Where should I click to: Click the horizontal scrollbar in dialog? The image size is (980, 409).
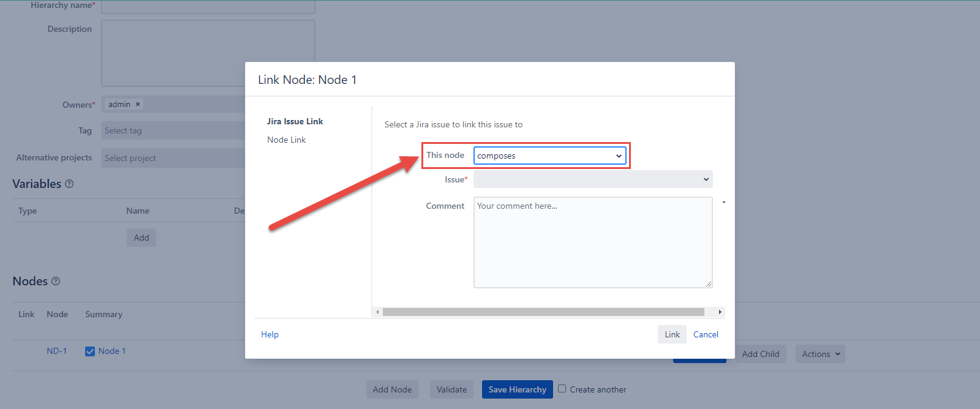(543, 312)
